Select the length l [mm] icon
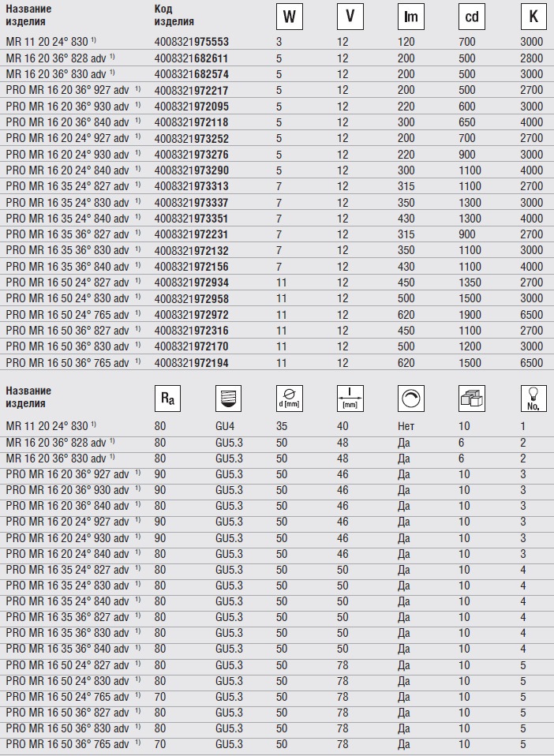Viewport: 554px width, 756px height. (350, 399)
